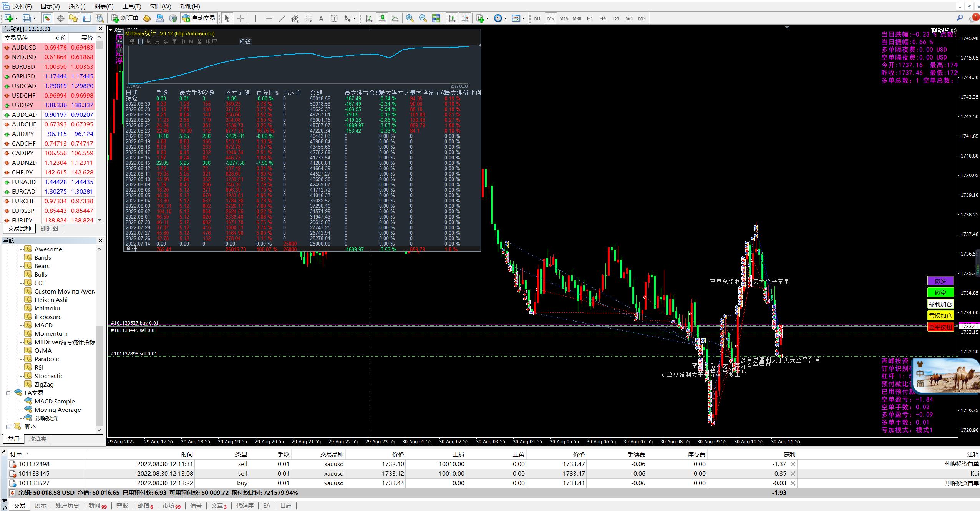
Task: Click the 做多 buy button
Action: [940, 281]
